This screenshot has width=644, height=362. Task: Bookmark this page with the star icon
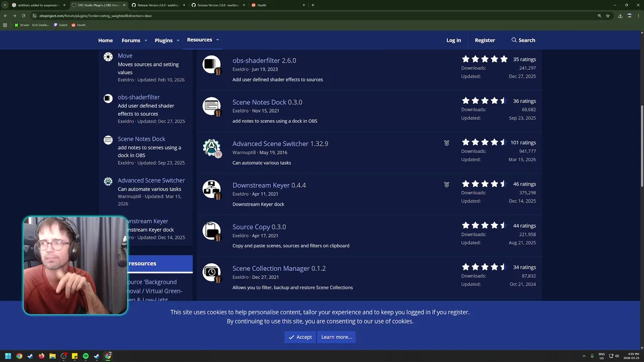(x=608, y=16)
